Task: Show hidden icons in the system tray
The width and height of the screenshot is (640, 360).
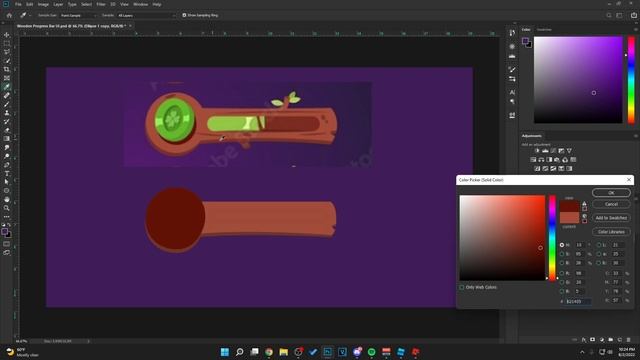Action: (582, 352)
